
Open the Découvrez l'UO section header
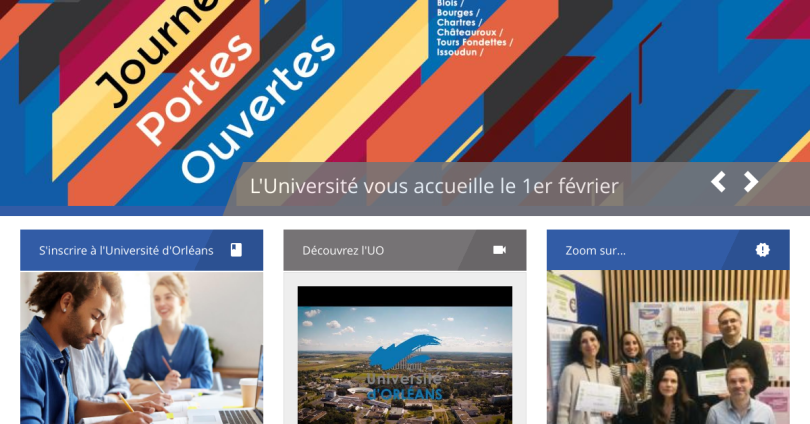tap(405, 250)
